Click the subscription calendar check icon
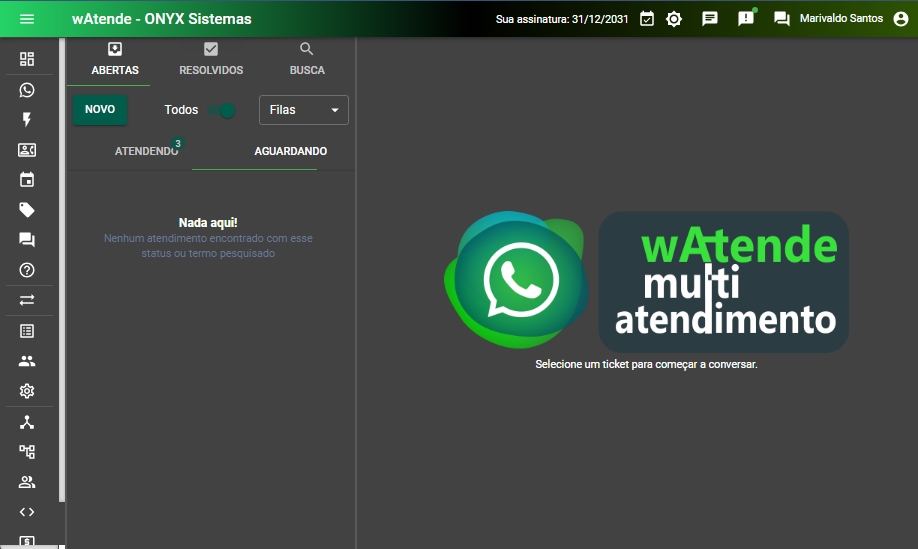 tap(647, 19)
